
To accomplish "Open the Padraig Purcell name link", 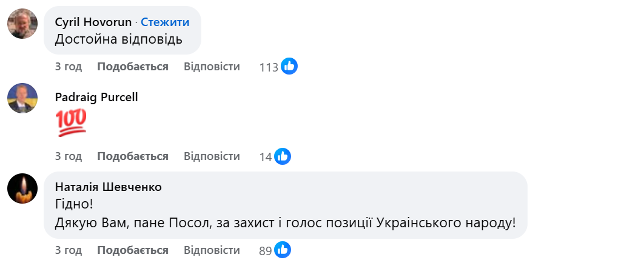I will click(96, 97).
